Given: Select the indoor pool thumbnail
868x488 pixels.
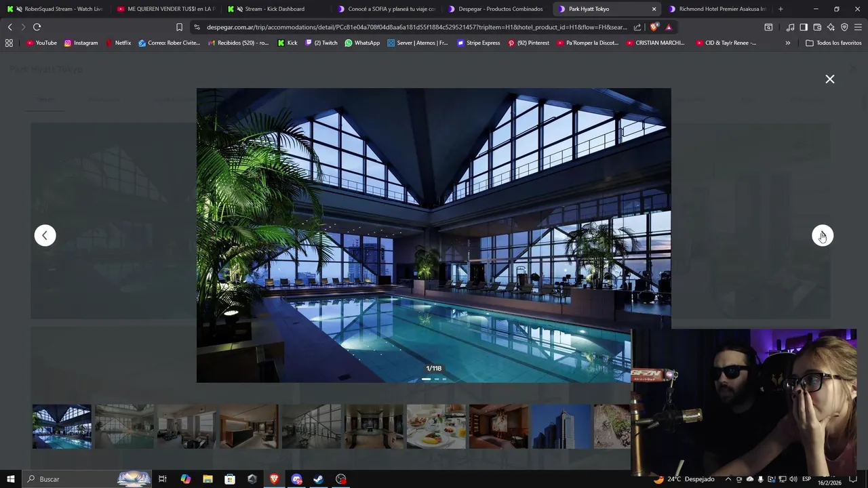Looking at the screenshot, I should click(62, 426).
